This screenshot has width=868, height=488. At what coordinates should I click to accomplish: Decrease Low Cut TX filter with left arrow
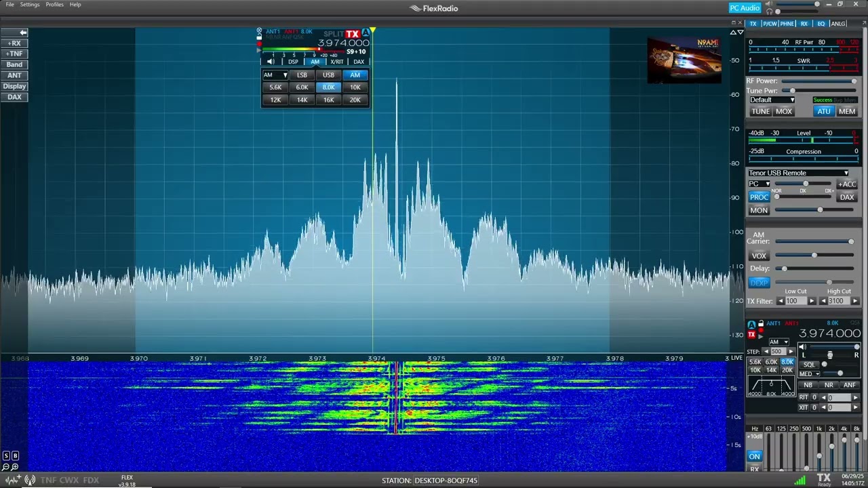pos(780,301)
